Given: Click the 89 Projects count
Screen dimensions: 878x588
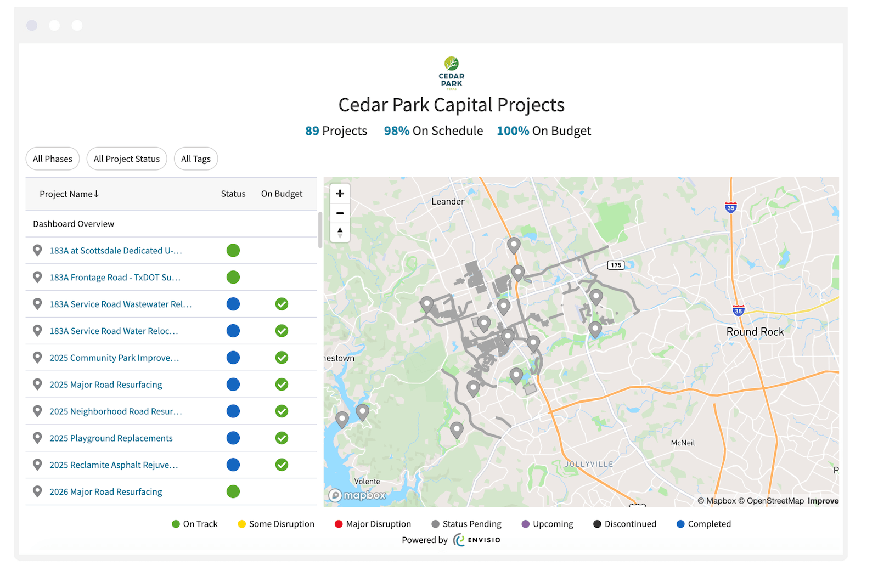Looking at the screenshot, I should [x=336, y=131].
